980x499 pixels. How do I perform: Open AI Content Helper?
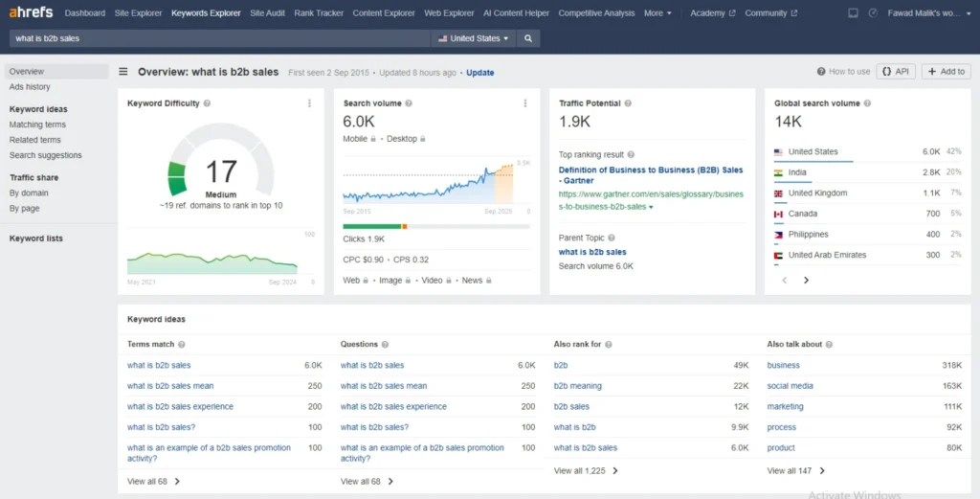pyautogui.click(x=516, y=12)
